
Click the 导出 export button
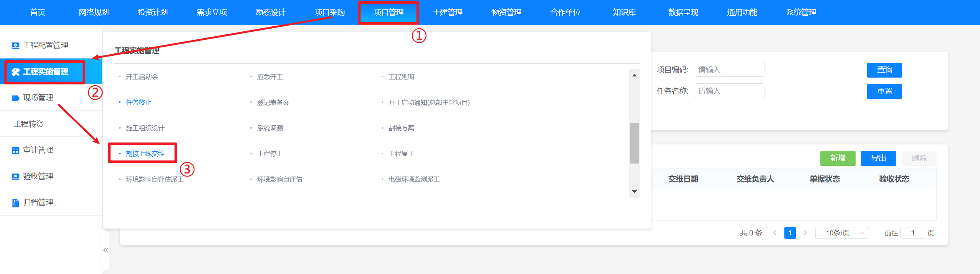(879, 158)
